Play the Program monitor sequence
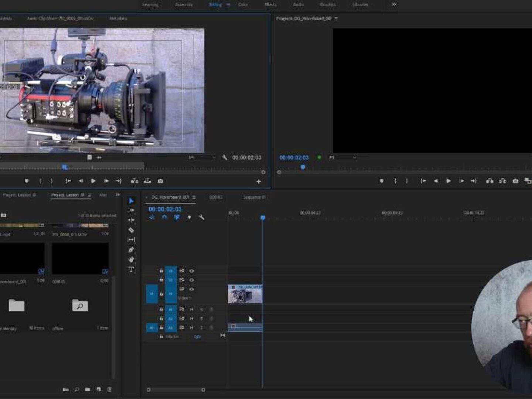The width and height of the screenshot is (532, 399). [449, 181]
